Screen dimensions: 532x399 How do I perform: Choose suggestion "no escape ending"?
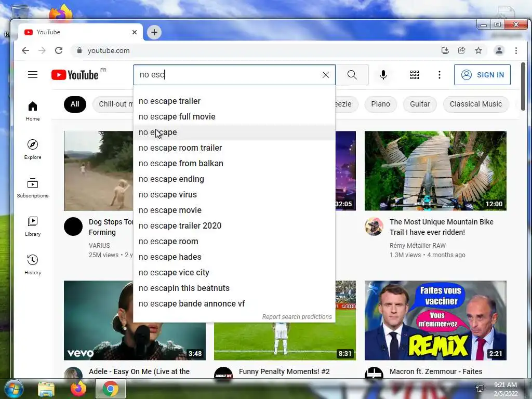pyautogui.click(x=234, y=179)
